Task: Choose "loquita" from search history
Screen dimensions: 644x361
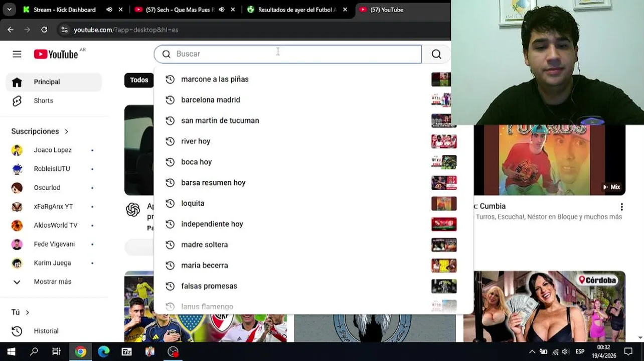Action: [193, 203]
